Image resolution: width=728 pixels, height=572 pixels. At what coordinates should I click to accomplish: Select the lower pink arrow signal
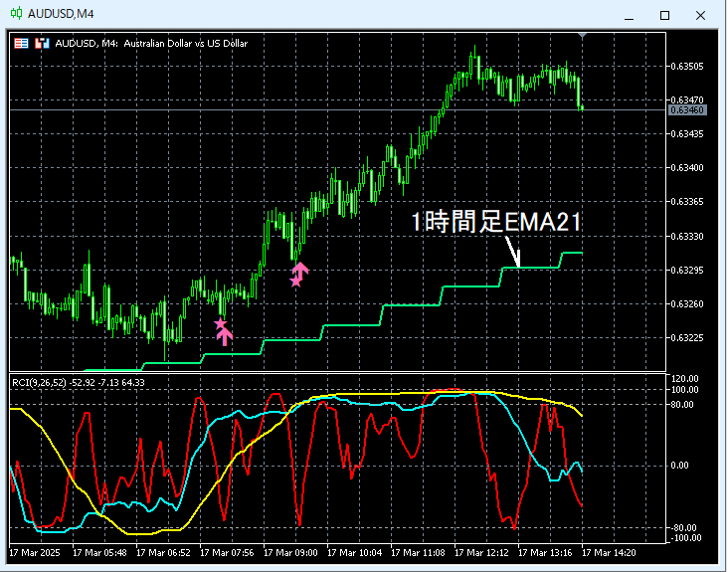point(225,336)
